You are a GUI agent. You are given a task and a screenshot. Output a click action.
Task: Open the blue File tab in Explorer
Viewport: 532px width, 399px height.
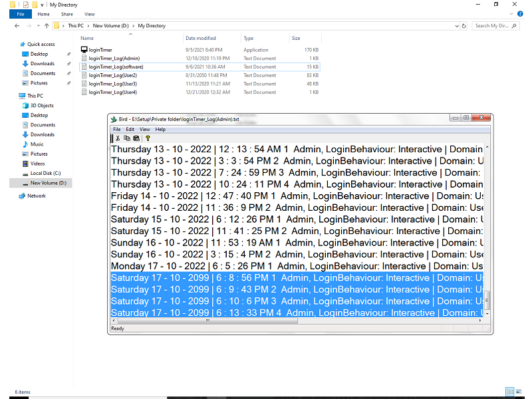pos(20,14)
